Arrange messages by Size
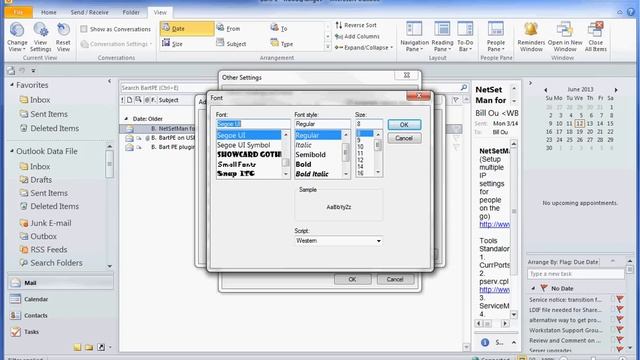 click(x=172, y=43)
